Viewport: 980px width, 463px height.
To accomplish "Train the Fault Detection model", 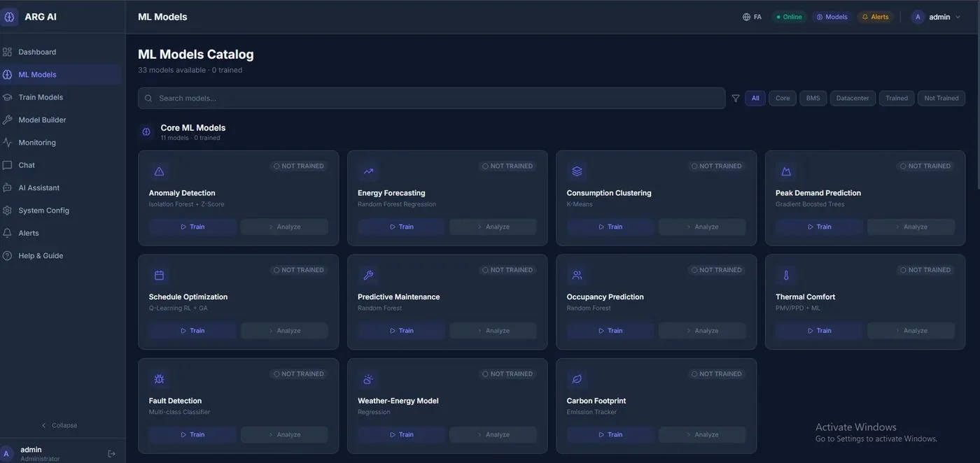I will (x=192, y=435).
